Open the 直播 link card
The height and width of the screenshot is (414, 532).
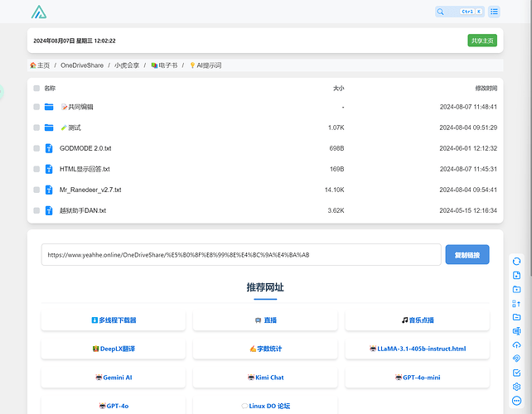[265, 320]
